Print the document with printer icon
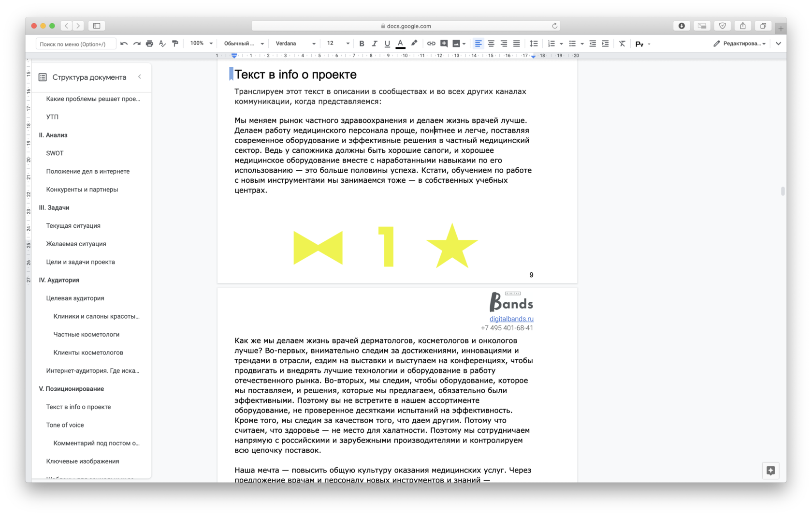 coord(149,44)
